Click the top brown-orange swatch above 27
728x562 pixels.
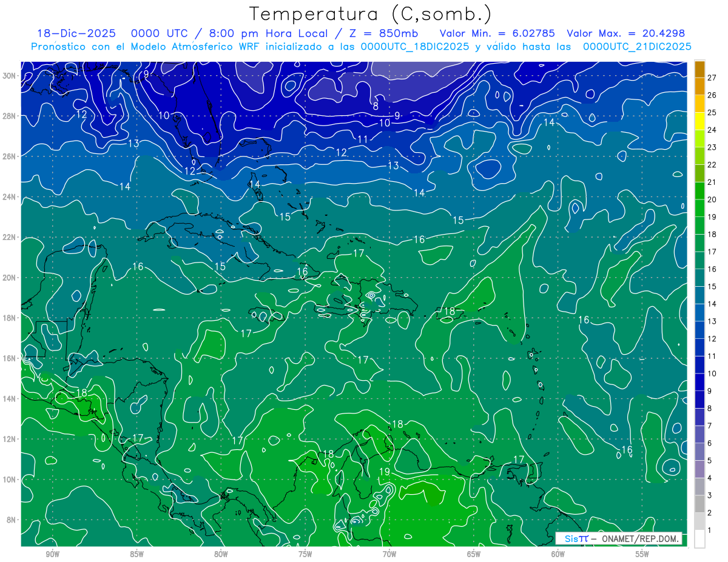699,69
